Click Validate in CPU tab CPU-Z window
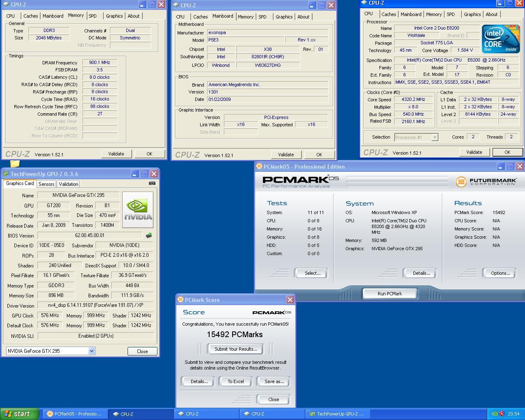This screenshot has width=525, height=420. (474, 152)
